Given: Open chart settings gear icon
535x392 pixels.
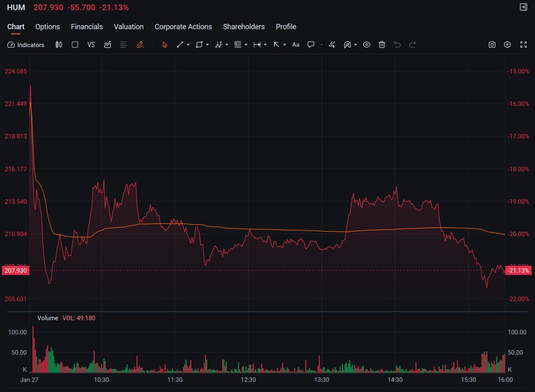Looking at the screenshot, I should coord(507,45).
